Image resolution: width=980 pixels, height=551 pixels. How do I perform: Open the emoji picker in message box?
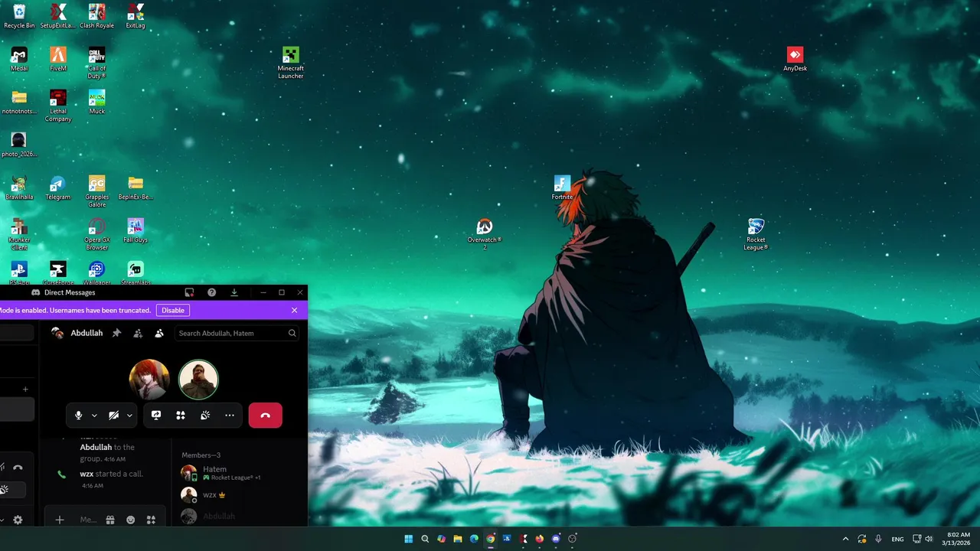[x=130, y=520]
